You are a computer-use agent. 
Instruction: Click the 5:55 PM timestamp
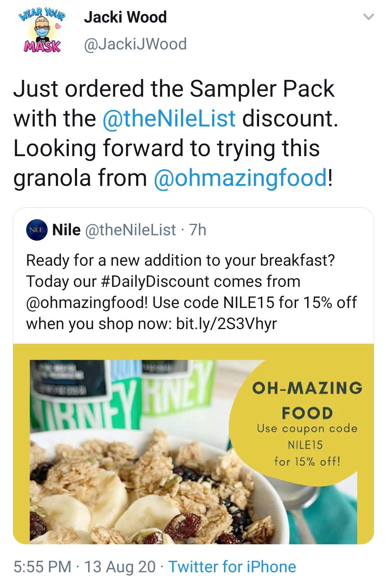tap(42, 567)
